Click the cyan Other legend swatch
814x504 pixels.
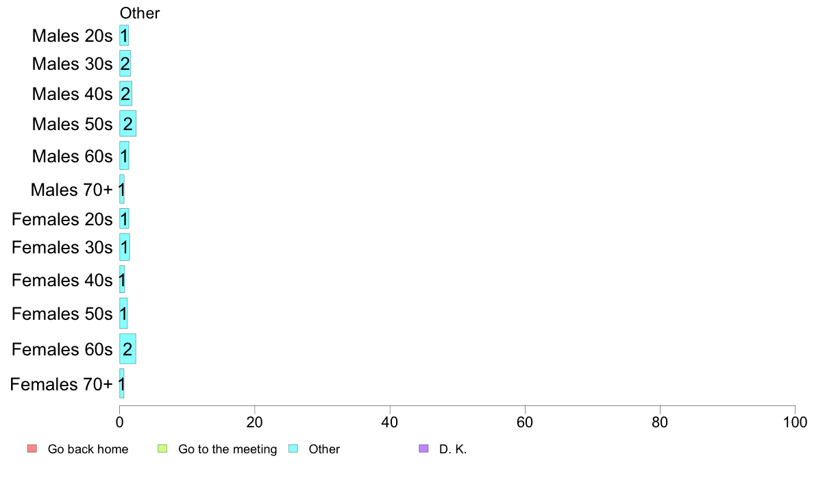pos(293,449)
